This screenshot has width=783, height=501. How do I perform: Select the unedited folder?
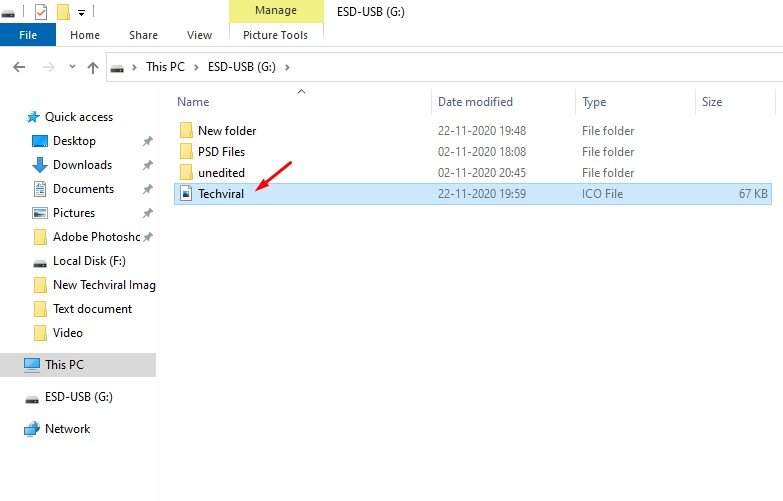[221, 173]
